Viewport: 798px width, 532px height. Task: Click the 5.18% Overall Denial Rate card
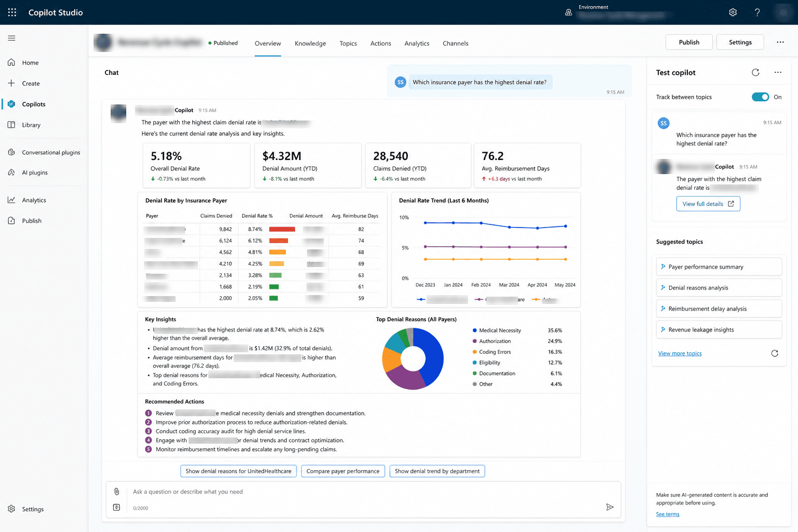click(x=196, y=166)
